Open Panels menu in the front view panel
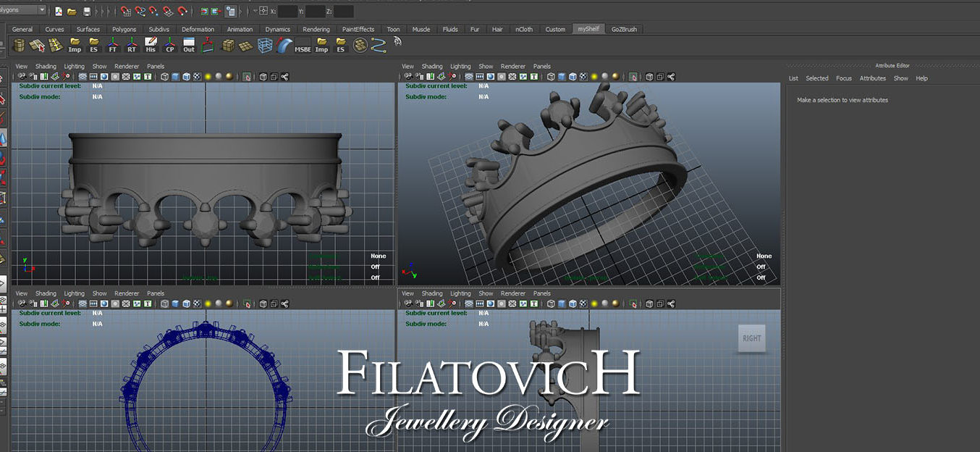The width and height of the screenshot is (980, 452). [x=156, y=66]
